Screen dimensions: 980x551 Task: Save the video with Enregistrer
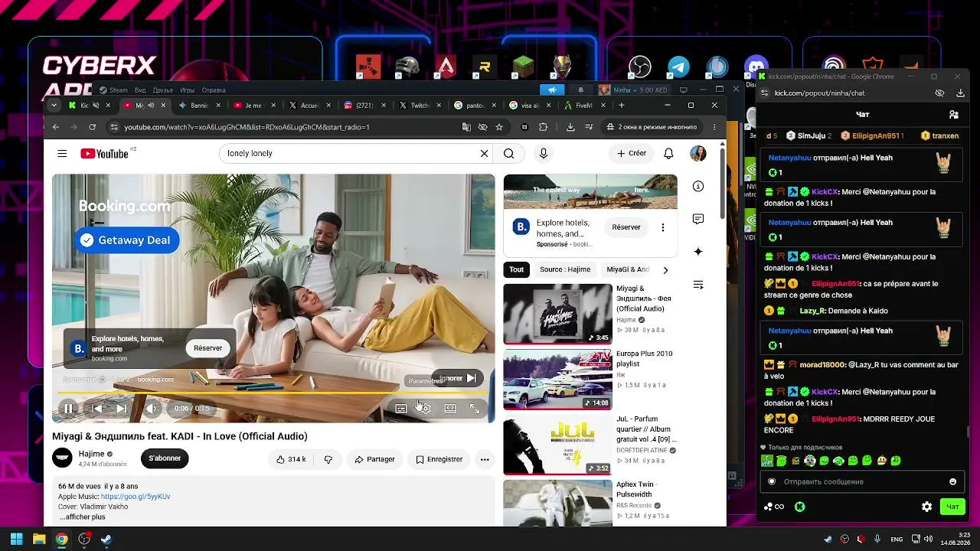point(439,459)
